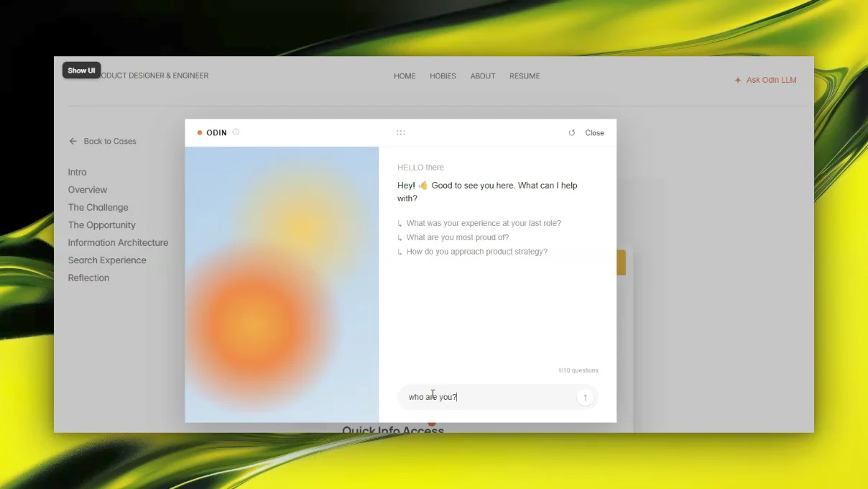Screen dimensions: 868x489
Task: Click the orange ODIN status dot
Action: tap(200, 133)
